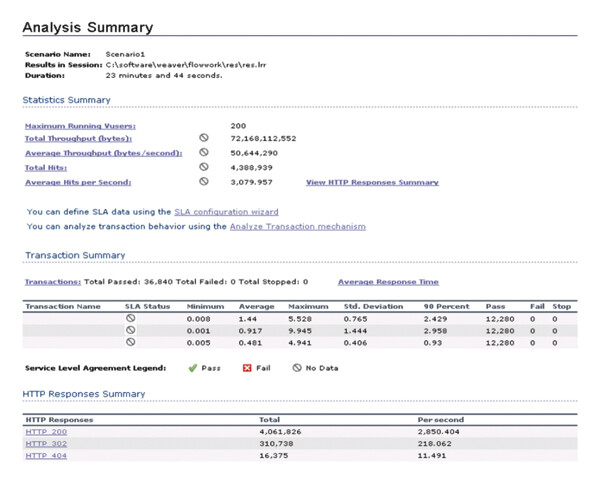Select the value 3,079.957
Viewport: 600px width, 483px height.
tap(251, 182)
